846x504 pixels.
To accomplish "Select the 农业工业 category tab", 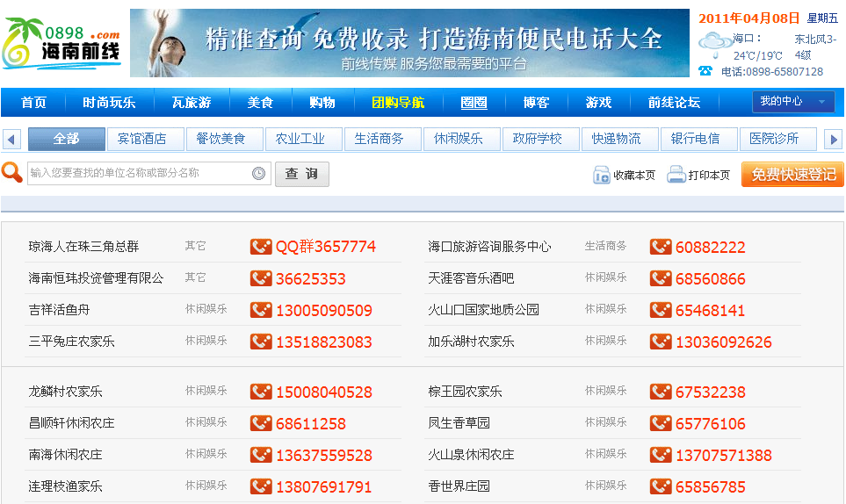I will (304, 139).
